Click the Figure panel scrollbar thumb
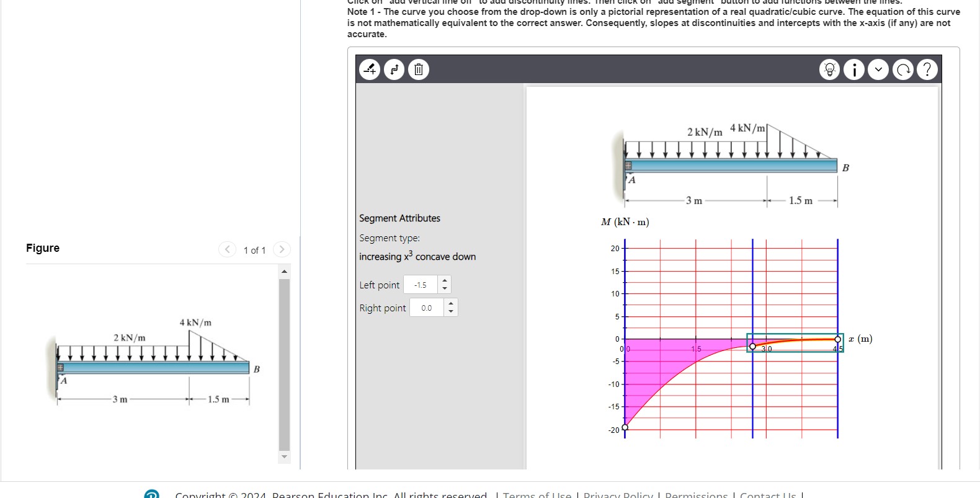Viewport: 980px width, 498px height. (285, 364)
